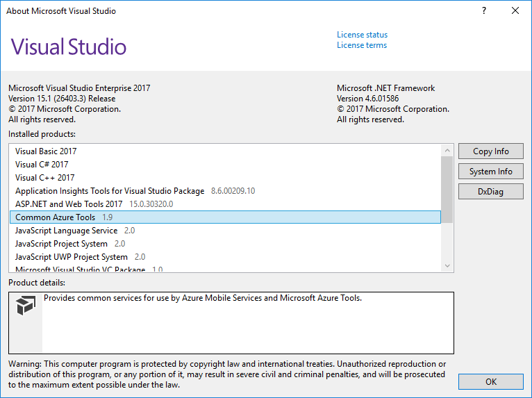Select Visual C# 2017 in the list
The image size is (532, 398).
[x=225, y=164]
